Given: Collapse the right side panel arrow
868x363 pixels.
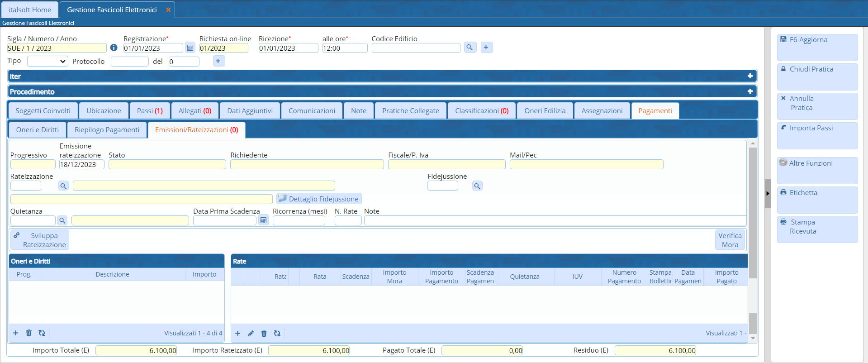Looking at the screenshot, I should click(768, 193).
